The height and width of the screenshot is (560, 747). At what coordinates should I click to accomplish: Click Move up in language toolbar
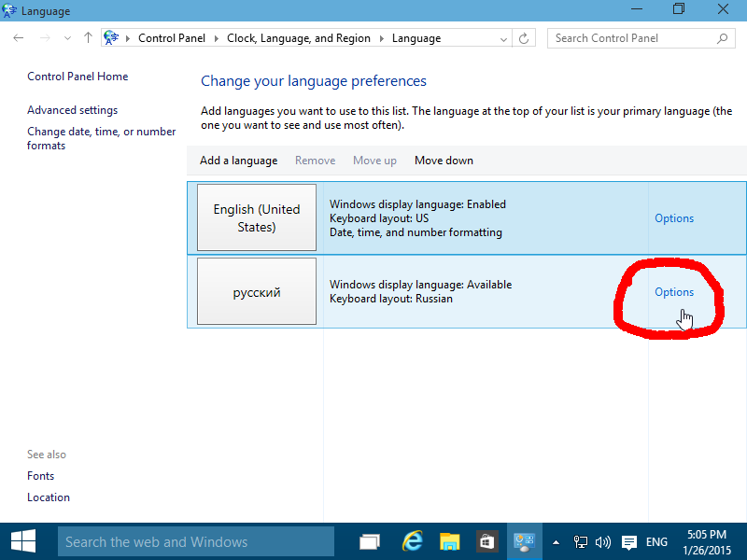374,161
